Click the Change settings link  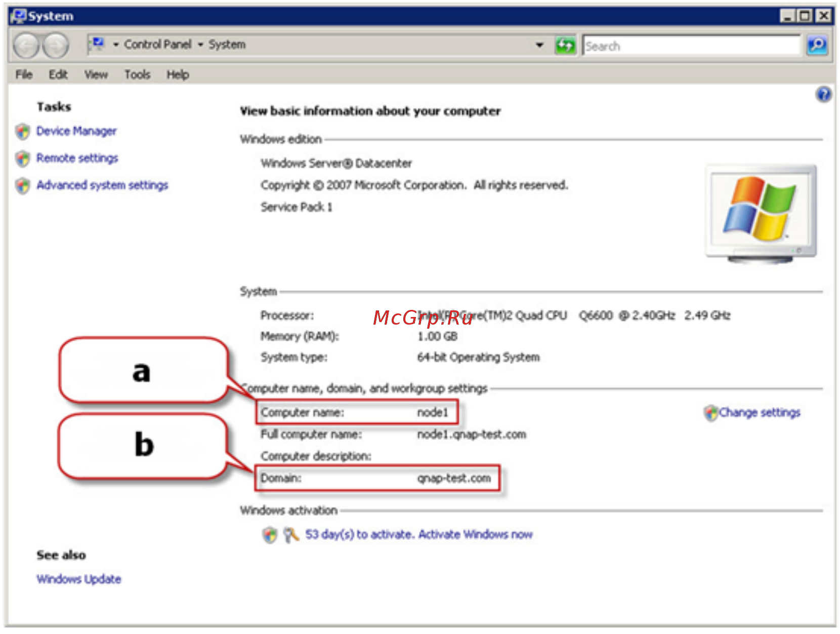(x=760, y=413)
